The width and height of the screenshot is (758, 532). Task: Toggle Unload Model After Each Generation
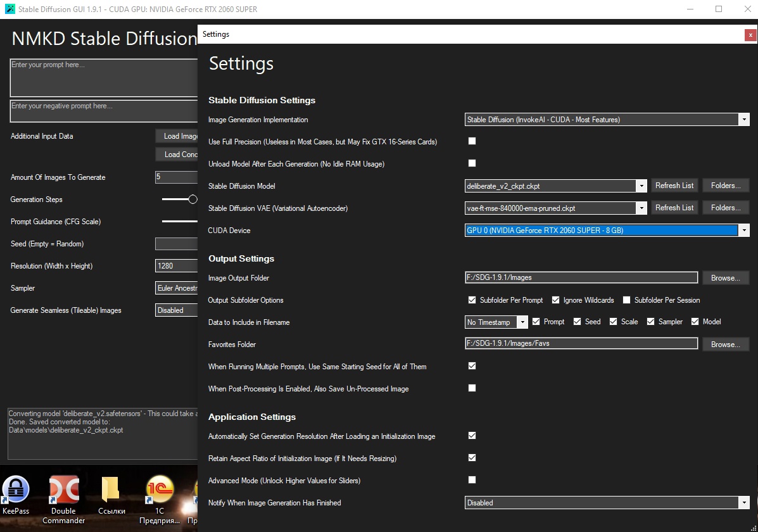pyautogui.click(x=472, y=163)
